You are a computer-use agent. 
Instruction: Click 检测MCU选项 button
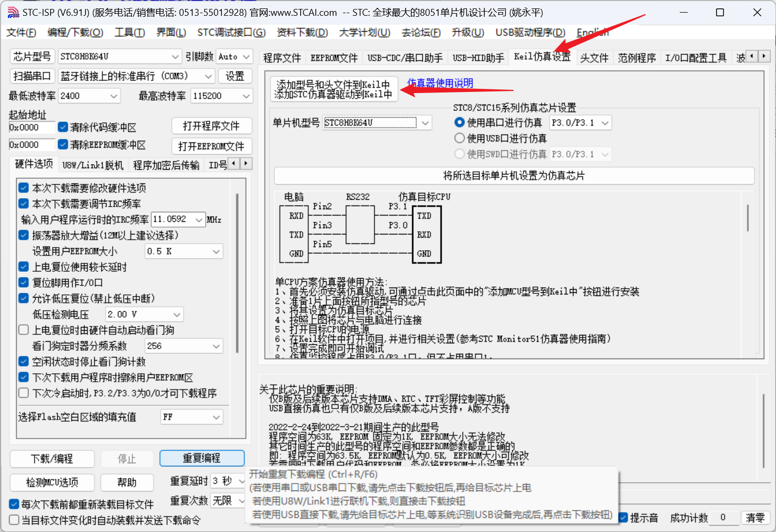(52, 482)
